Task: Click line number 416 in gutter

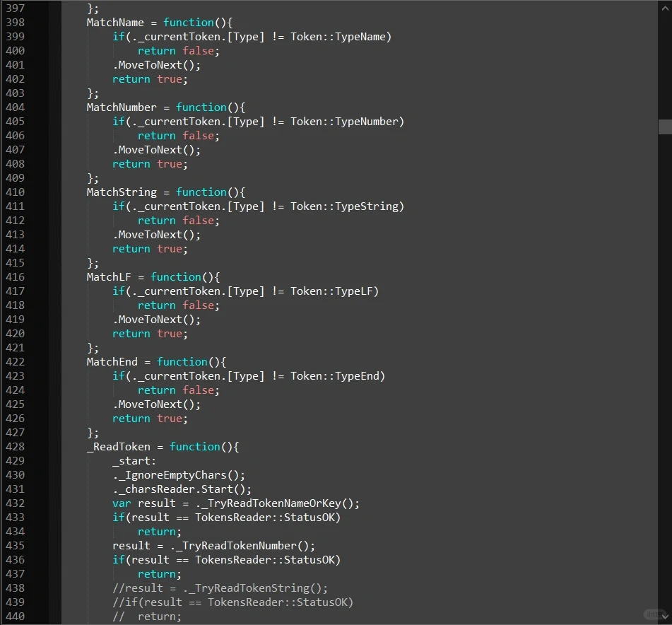Action: coord(15,277)
